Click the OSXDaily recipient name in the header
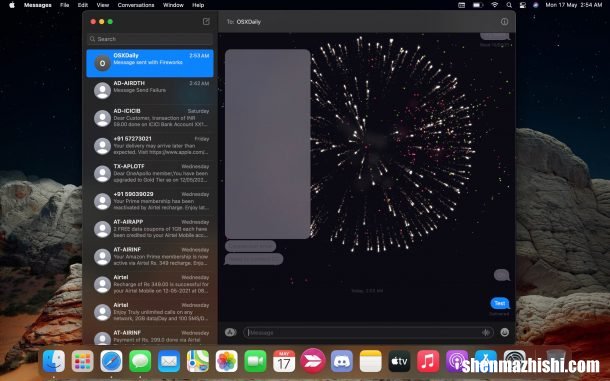Screen dimensions: 610x381 pos(249,22)
